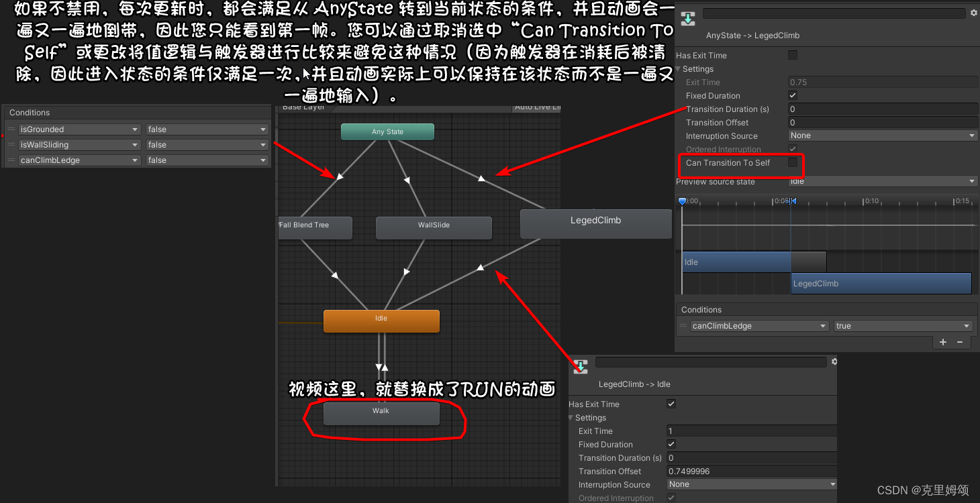
Task: Click the minus button to remove a condition
Action: (x=960, y=342)
